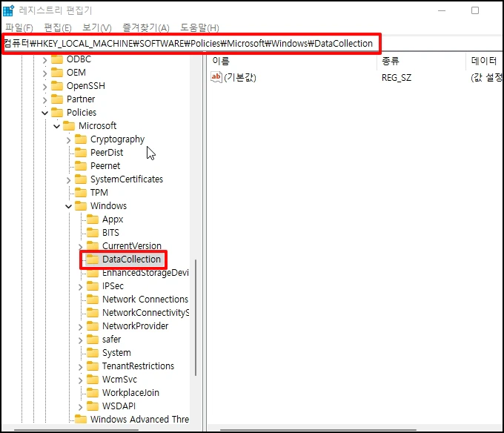504x433 pixels.
Task: Open the 파일(F) menu
Action: (x=19, y=27)
